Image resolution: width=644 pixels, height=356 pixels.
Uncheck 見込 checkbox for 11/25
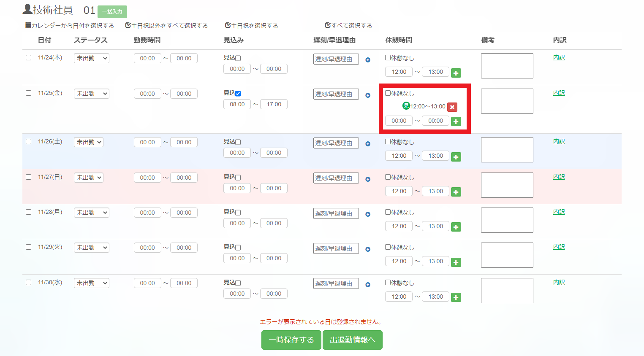coord(238,94)
